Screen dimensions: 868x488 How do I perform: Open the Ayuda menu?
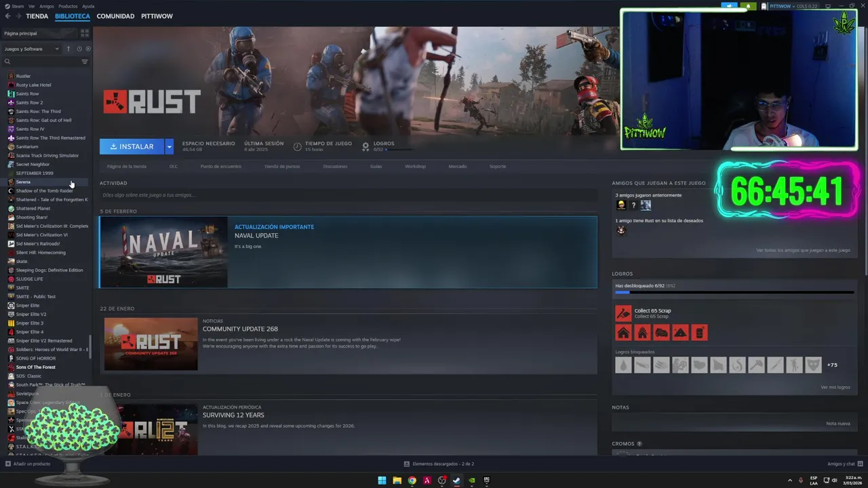(x=88, y=6)
